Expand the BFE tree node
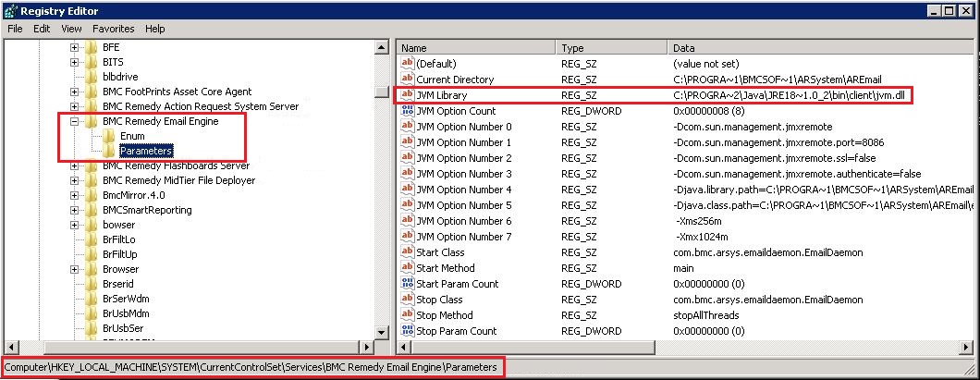 74,47
